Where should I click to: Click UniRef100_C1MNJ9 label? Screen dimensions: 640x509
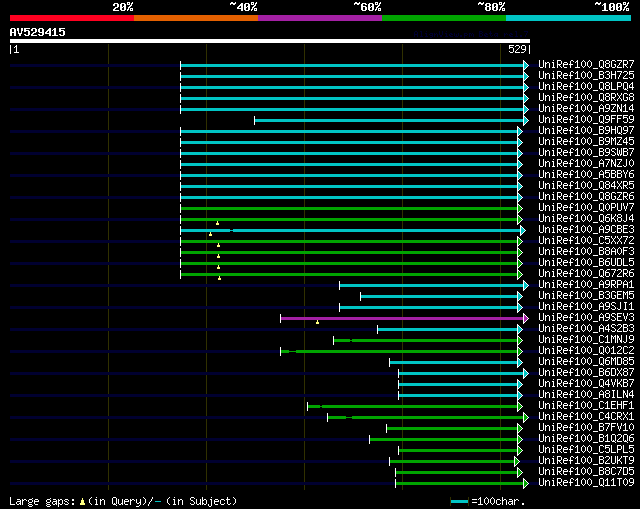tap(586, 340)
